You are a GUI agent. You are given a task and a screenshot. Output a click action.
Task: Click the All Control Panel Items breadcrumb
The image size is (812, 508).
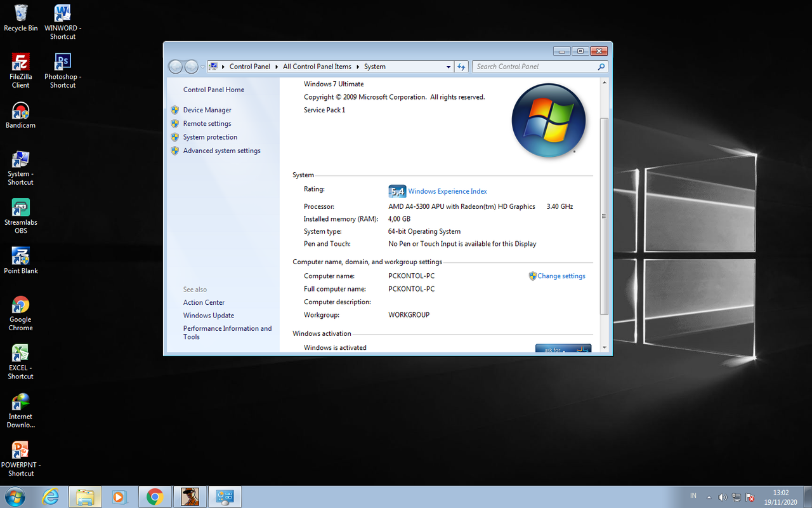coord(317,67)
